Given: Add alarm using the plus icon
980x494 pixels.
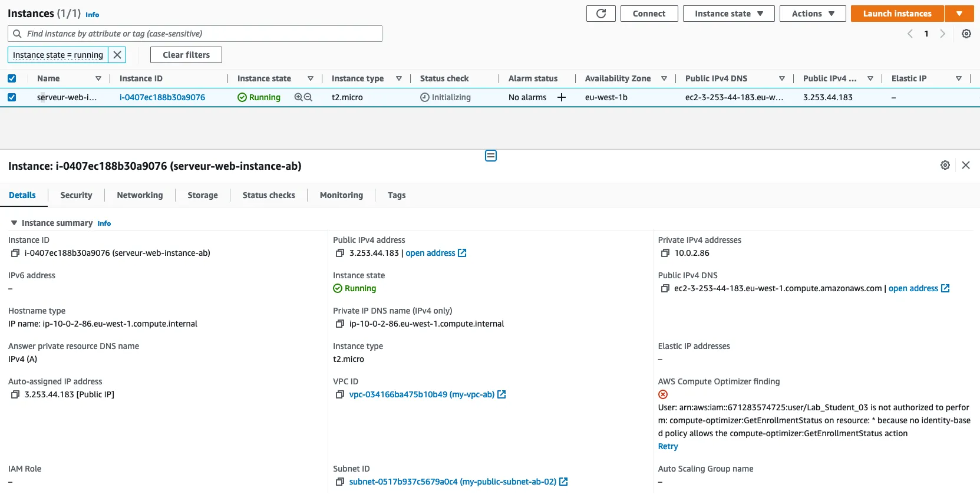Looking at the screenshot, I should tap(562, 97).
